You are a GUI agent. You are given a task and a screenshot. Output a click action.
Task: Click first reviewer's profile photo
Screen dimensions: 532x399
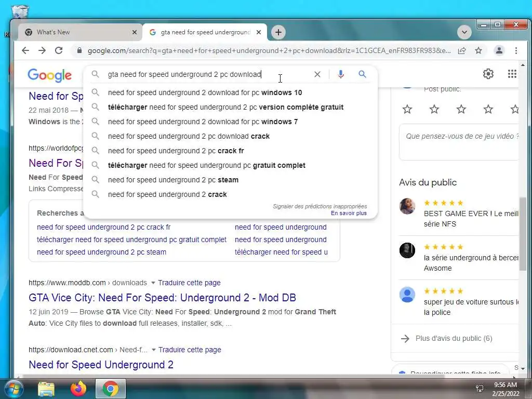[407, 206]
